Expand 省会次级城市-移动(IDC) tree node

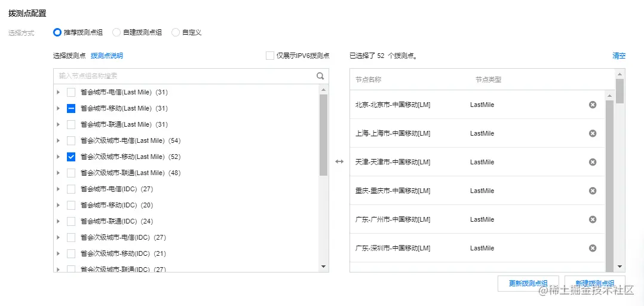[x=58, y=253]
